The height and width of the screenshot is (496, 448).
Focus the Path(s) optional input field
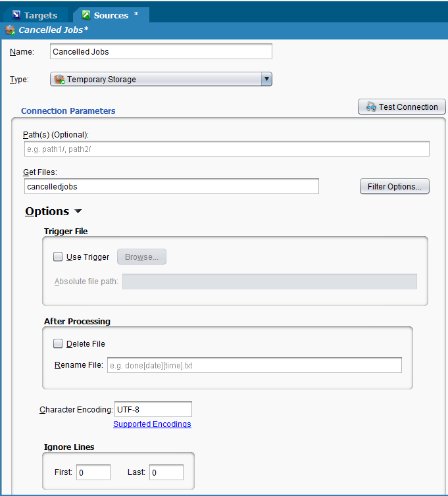[x=226, y=149]
